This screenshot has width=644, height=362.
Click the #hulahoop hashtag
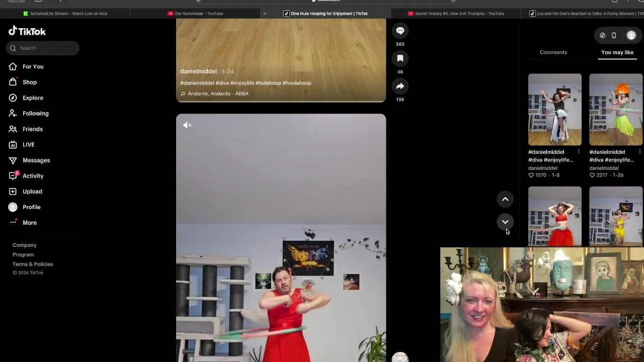tap(268, 83)
